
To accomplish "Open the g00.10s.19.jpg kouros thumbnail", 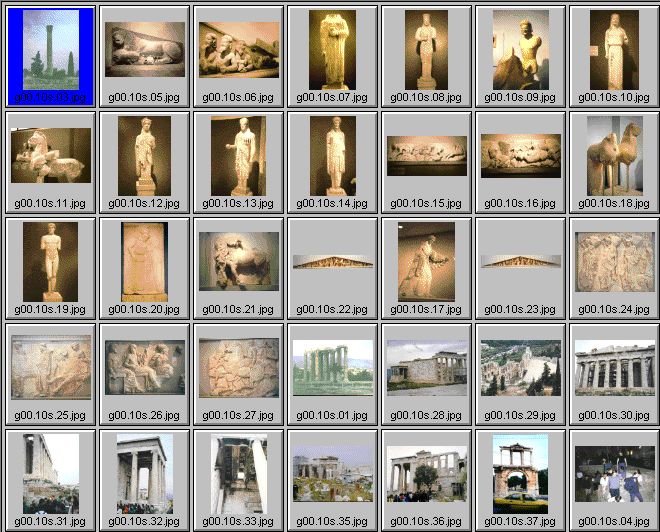I will [x=51, y=261].
